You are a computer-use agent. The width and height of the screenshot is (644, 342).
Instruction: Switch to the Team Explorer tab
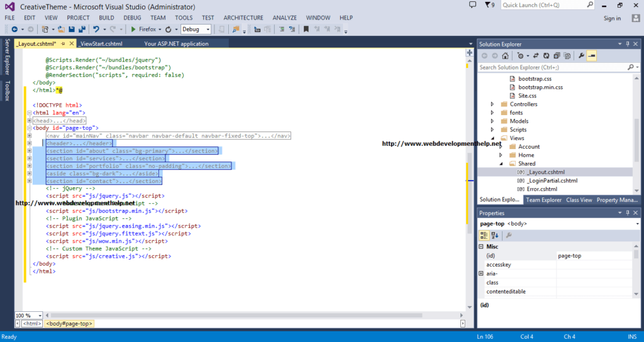[543, 200]
